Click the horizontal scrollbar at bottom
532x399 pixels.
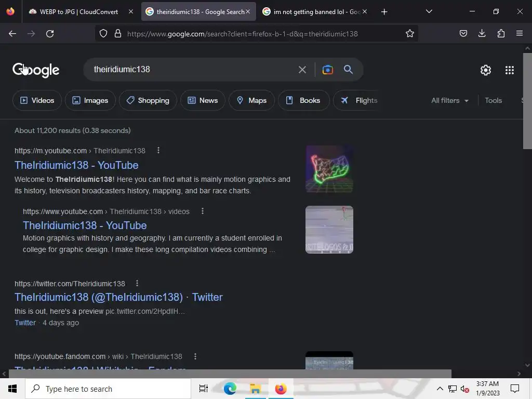click(230, 374)
